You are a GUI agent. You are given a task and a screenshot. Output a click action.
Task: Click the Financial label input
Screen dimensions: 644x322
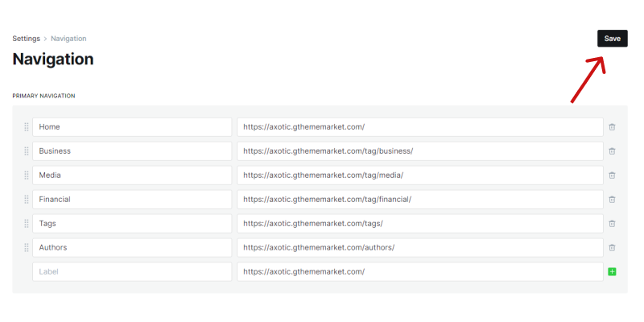[132, 200]
